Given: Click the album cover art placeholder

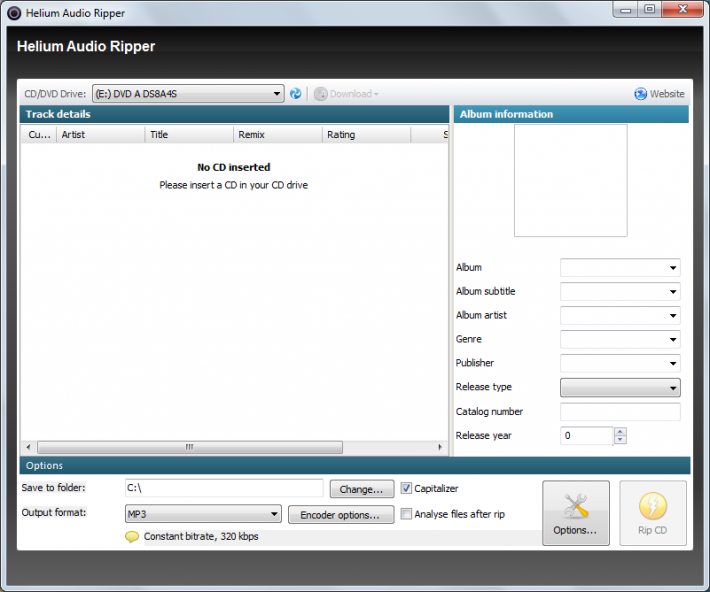Looking at the screenshot, I should pyautogui.click(x=571, y=181).
